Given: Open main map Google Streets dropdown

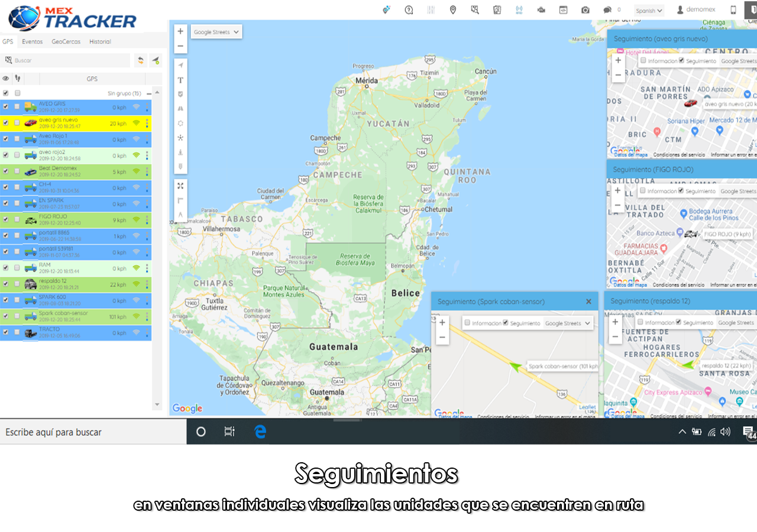Looking at the screenshot, I should pyautogui.click(x=216, y=32).
